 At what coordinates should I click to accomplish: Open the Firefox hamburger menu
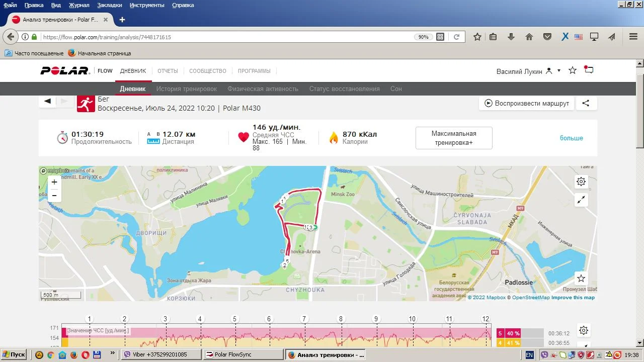pos(633,37)
